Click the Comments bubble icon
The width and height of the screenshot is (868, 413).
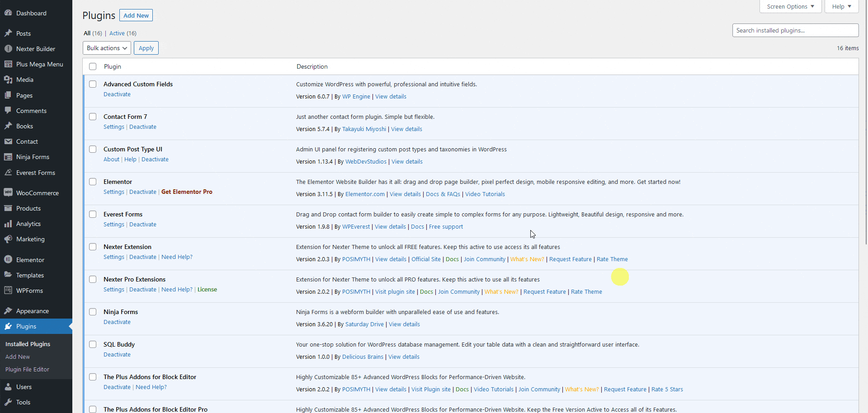(8, 111)
